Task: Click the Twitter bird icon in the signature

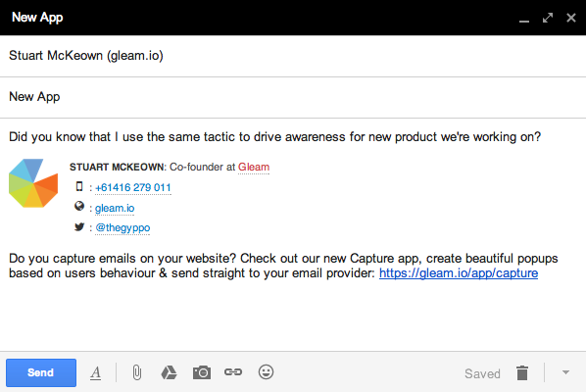Action: (79, 226)
